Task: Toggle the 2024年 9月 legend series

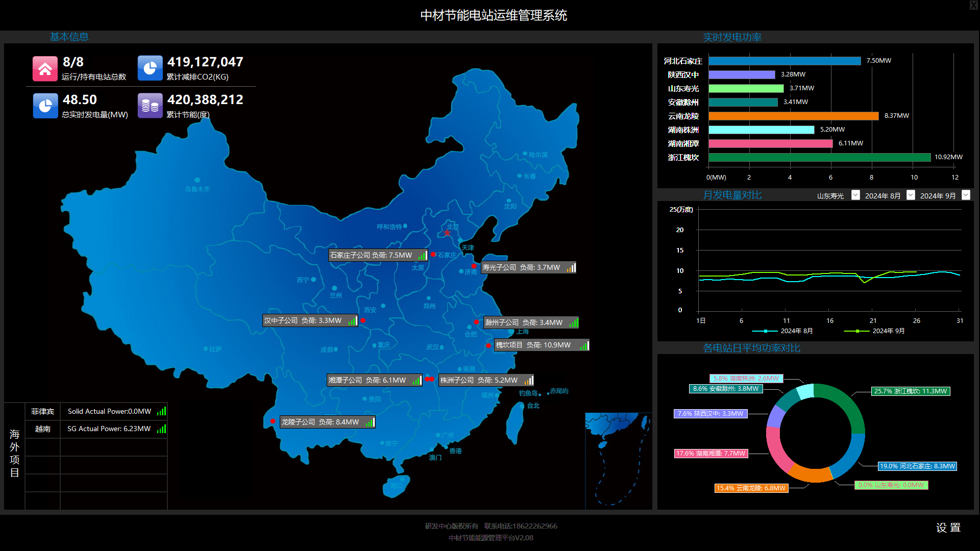Action: click(874, 331)
